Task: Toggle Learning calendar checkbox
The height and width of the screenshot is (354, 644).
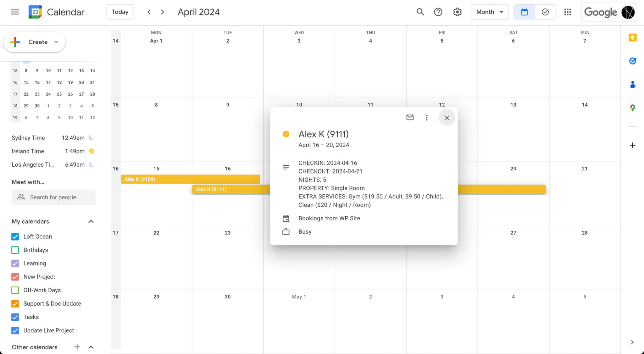Action: click(x=15, y=263)
